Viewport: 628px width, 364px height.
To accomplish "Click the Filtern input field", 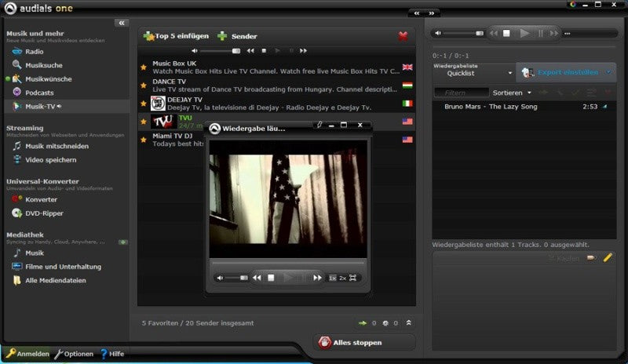I will click(x=462, y=93).
